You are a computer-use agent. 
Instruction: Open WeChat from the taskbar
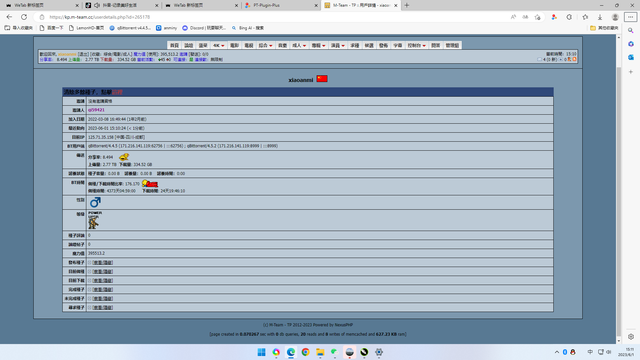pyautogui.click(x=334, y=352)
